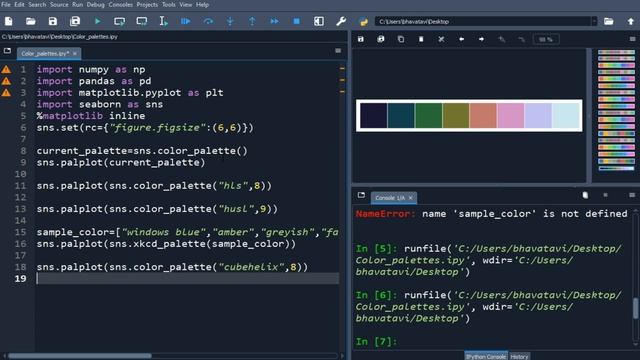Viewport: 640px width, 360px height.
Task: Open the Tools menu
Action: click(169, 4)
